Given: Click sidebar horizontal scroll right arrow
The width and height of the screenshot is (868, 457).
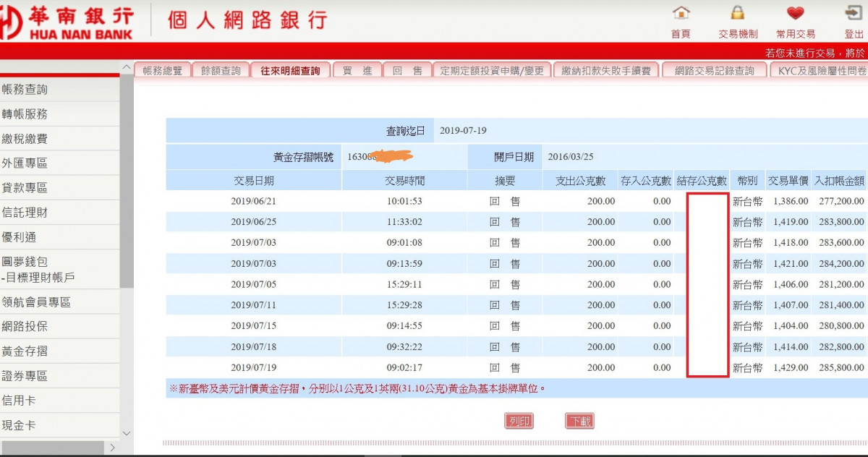Looking at the screenshot, I should point(111,448).
